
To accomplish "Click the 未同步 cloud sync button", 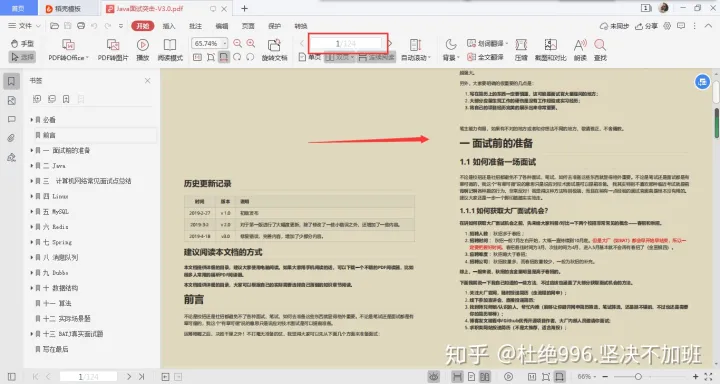I will pos(614,26).
